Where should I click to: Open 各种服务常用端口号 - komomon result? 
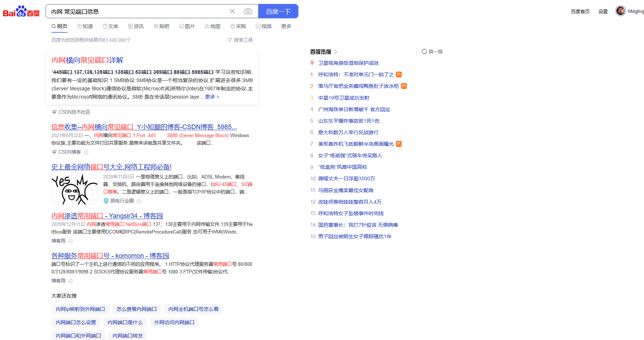[110, 255]
